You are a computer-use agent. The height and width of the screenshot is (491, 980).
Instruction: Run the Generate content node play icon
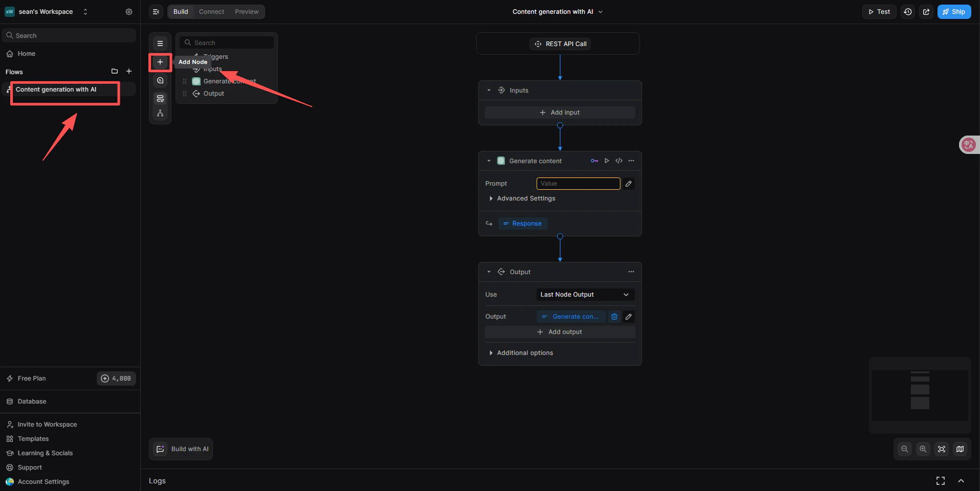coord(606,161)
